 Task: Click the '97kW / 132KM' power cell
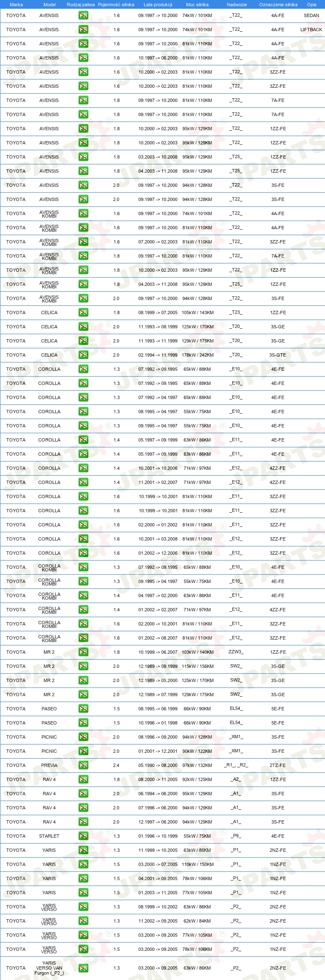coord(197,765)
